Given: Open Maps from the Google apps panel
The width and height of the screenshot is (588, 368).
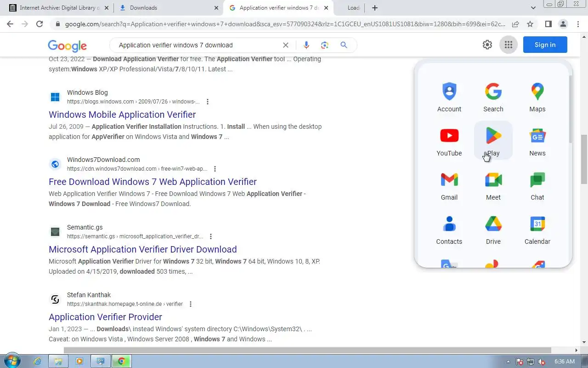Looking at the screenshot, I should coord(537,98).
